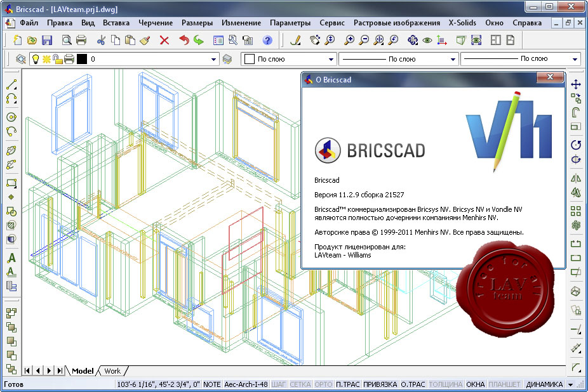Toggle ДИНАМИКА dynamic input in the status bar

pyautogui.click(x=544, y=384)
